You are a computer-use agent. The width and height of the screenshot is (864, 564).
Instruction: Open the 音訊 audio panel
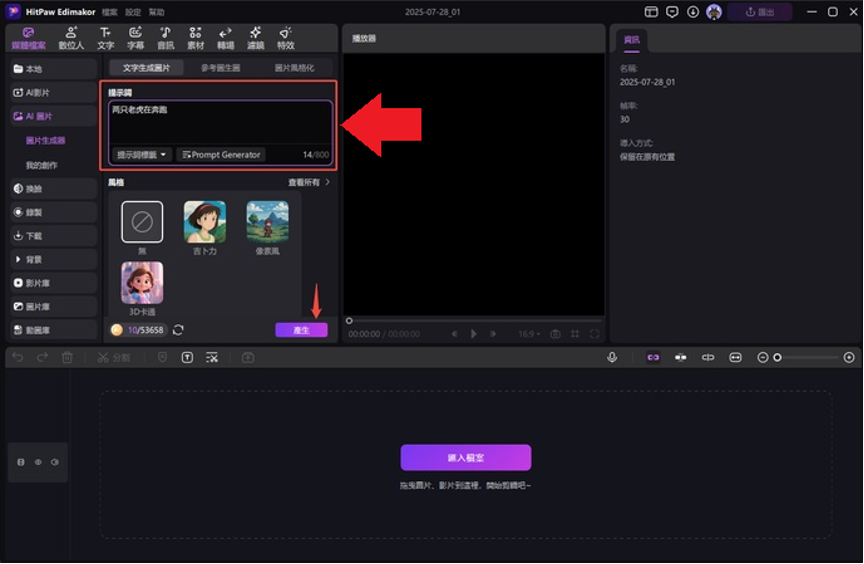pyautogui.click(x=165, y=38)
